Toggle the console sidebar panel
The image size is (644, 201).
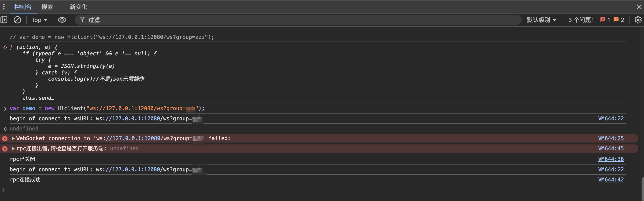[4, 20]
